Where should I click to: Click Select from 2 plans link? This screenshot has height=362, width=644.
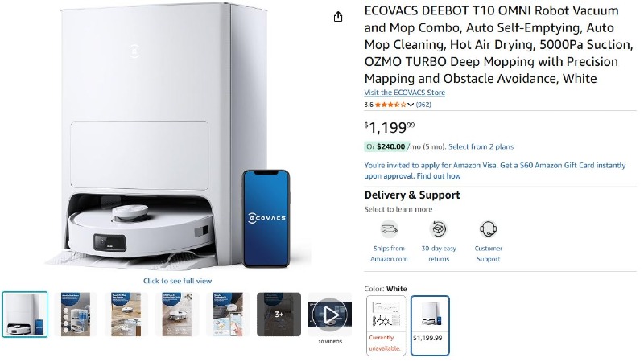pos(481,146)
